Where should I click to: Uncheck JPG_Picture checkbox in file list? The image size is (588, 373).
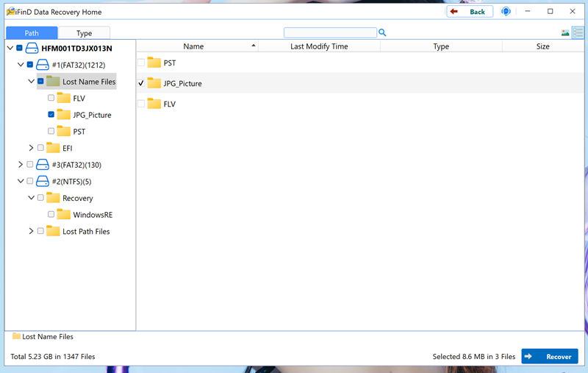141,84
